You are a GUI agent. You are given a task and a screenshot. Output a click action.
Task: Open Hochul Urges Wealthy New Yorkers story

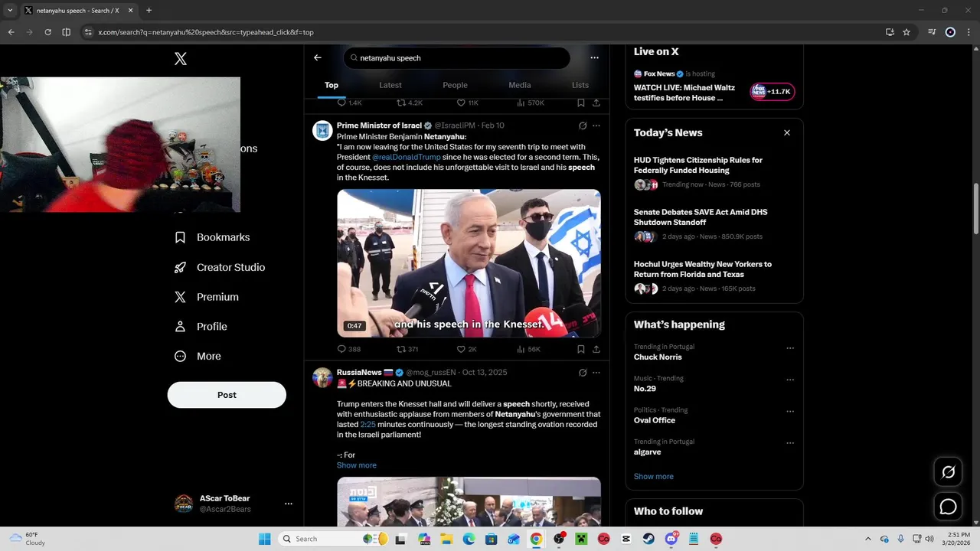tap(703, 269)
